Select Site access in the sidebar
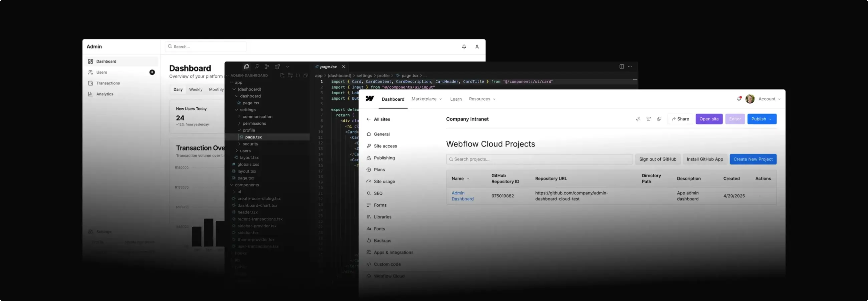The height and width of the screenshot is (301, 868). (x=385, y=146)
